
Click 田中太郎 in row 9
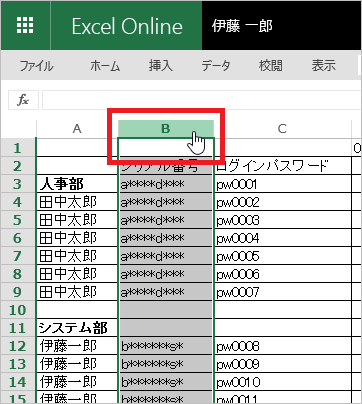coord(77,292)
